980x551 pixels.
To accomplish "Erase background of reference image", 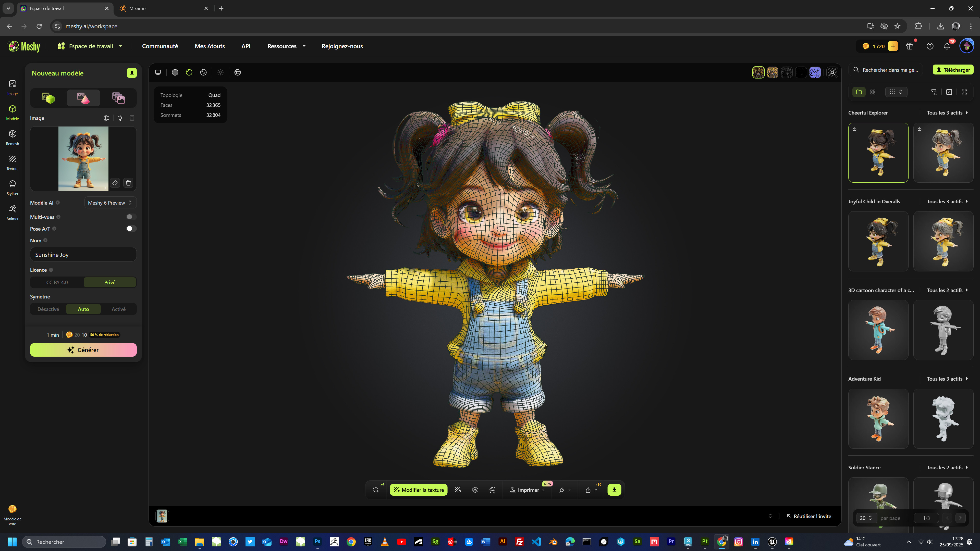I will 115,183.
